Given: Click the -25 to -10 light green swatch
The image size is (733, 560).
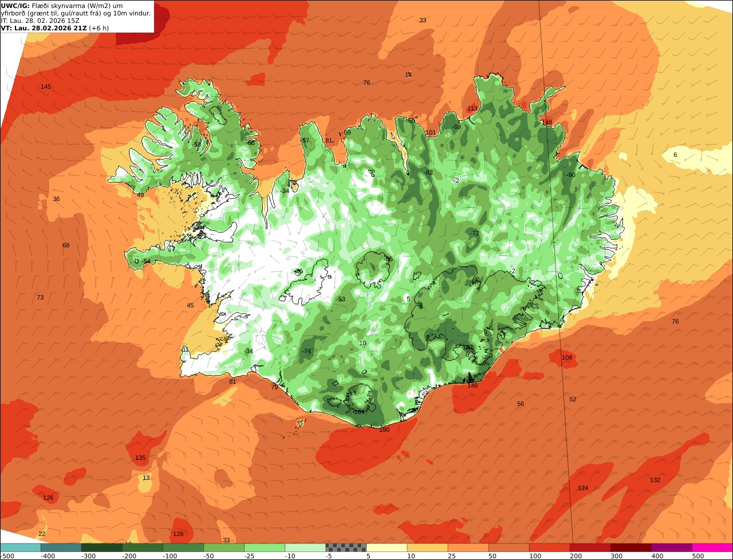Looking at the screenshot, I should click(265, 547).
